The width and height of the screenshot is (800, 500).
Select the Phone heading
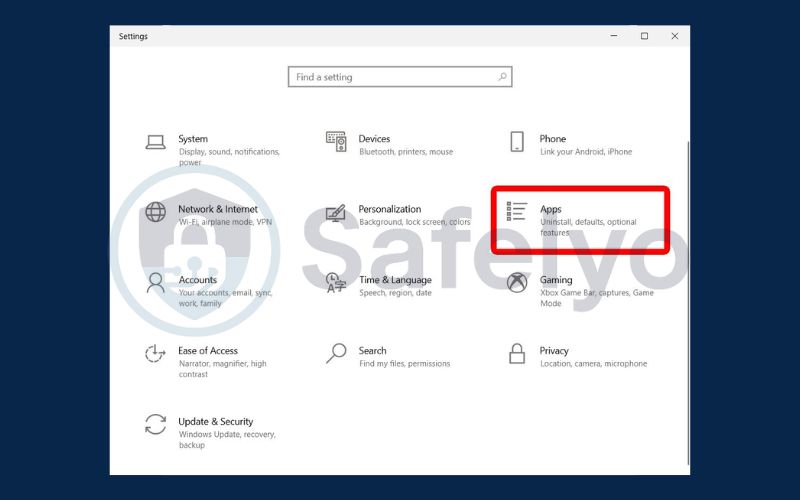point(553,139)
